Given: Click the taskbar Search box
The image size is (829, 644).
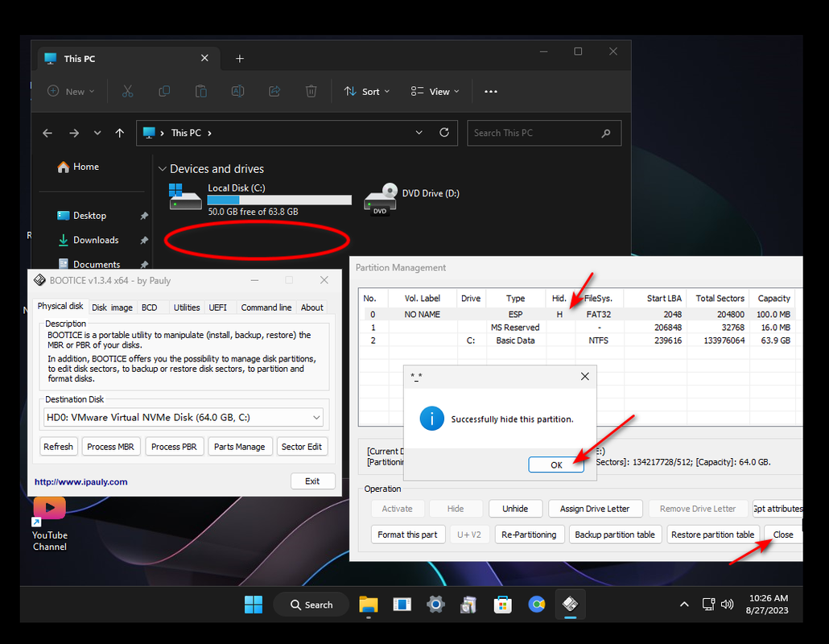Looking at the screenshot, I should pos(311,605).
